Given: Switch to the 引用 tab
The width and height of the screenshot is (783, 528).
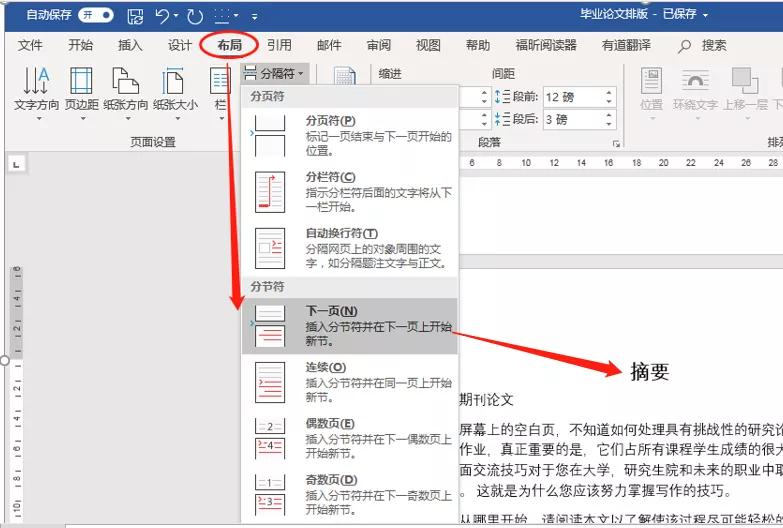Looking at the screenshot, I should (x=279, y=45).
